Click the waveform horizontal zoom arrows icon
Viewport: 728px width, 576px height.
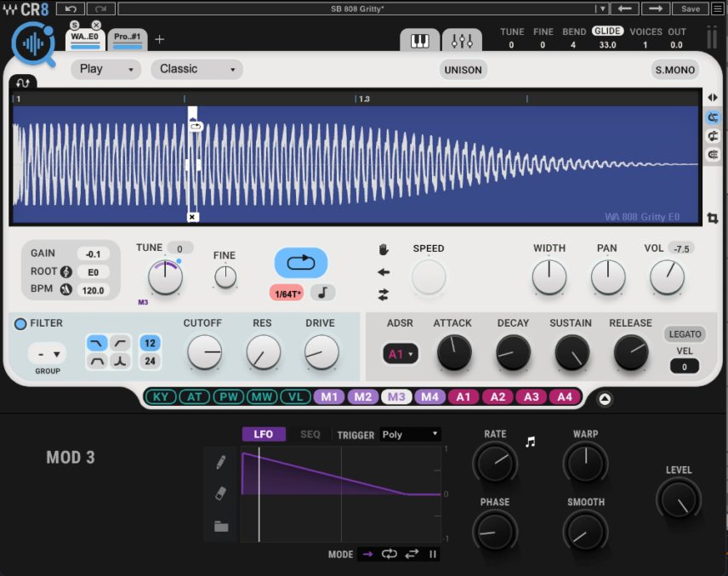pyautogui.click(x=713, y=98)
